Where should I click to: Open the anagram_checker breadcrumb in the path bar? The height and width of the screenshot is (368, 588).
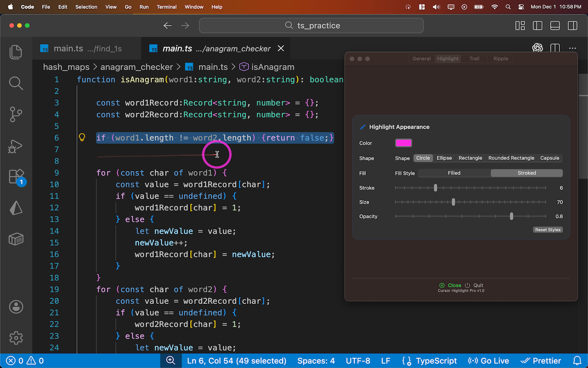[137, 67]
